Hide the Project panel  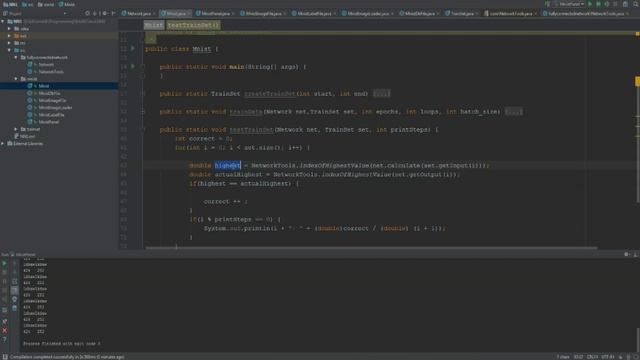(113, 13)
